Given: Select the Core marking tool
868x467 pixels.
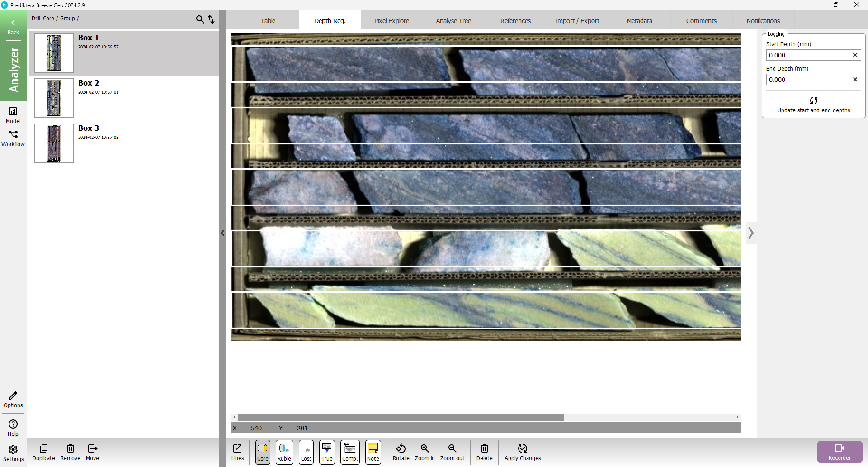Looking at the screenshot, I should click(263, 452).
